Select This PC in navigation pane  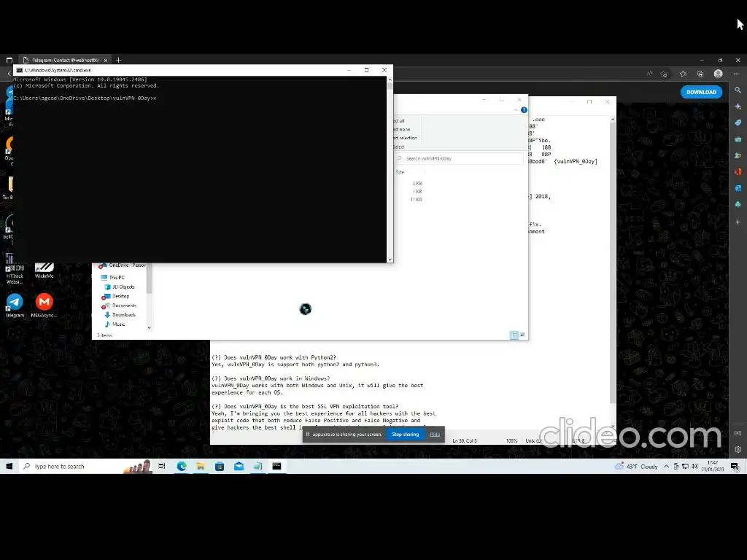(x=116, y=278)
